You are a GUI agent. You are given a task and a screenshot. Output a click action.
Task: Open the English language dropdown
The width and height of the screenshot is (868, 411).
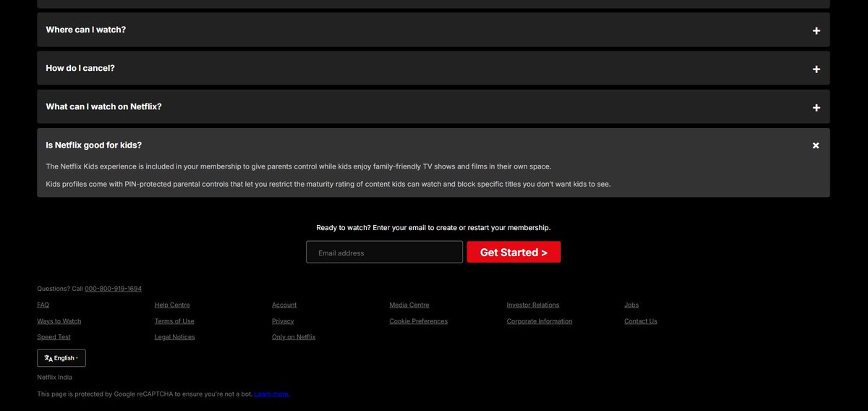point(61,358)
